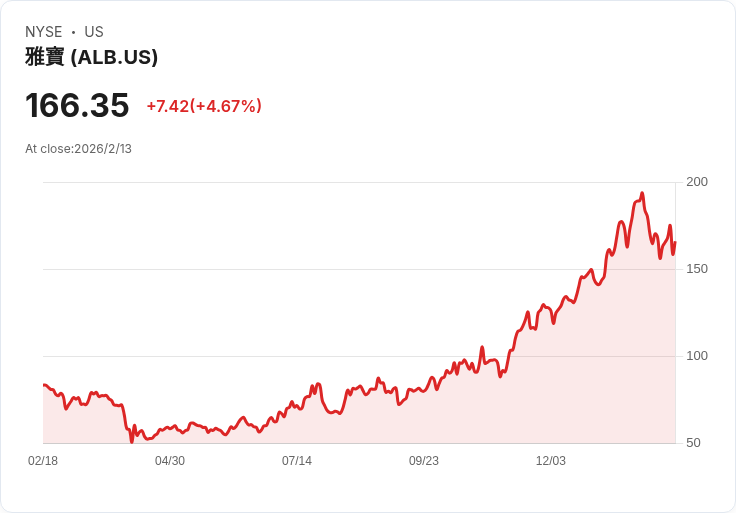Click the starting point of the price line
The height and width of the screenshot is (513, 736).
coord(44,385)
